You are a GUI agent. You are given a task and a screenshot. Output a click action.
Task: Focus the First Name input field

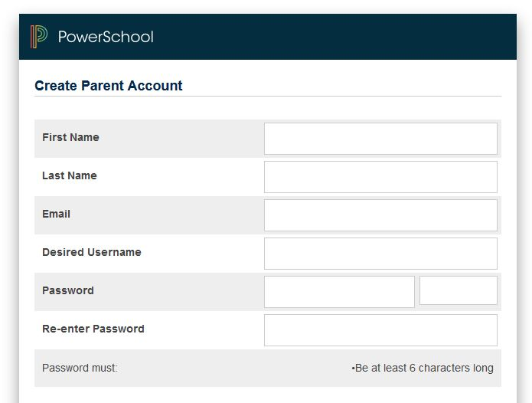point(380,139)
